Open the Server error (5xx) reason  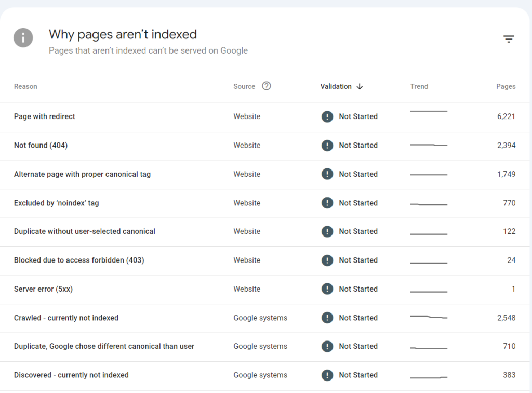pyautogui.click(x=43, y=289)
